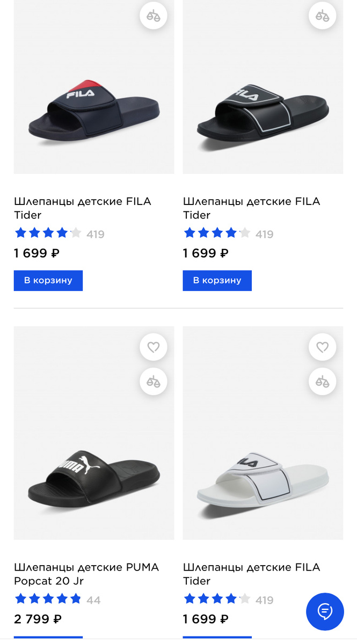Open the white FILA Tider product title

click(x=252, y=574)
